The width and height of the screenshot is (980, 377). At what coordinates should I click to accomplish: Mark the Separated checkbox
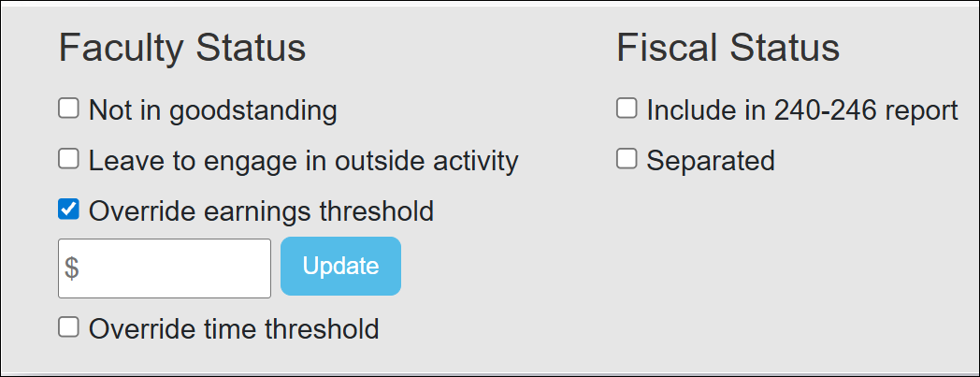pyautogui.click(x=627, y=160)
